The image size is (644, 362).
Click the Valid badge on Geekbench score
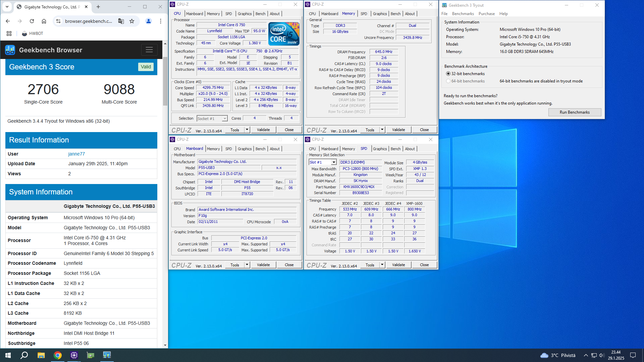pos(146,67)
